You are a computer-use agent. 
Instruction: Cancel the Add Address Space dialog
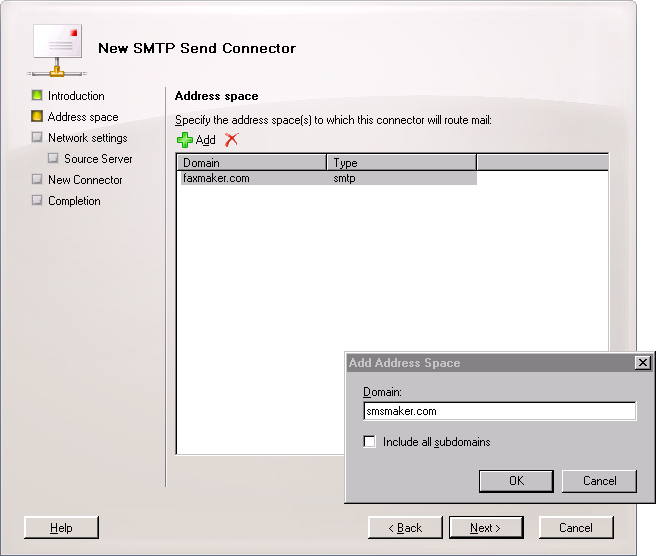(x=599, y=481)
